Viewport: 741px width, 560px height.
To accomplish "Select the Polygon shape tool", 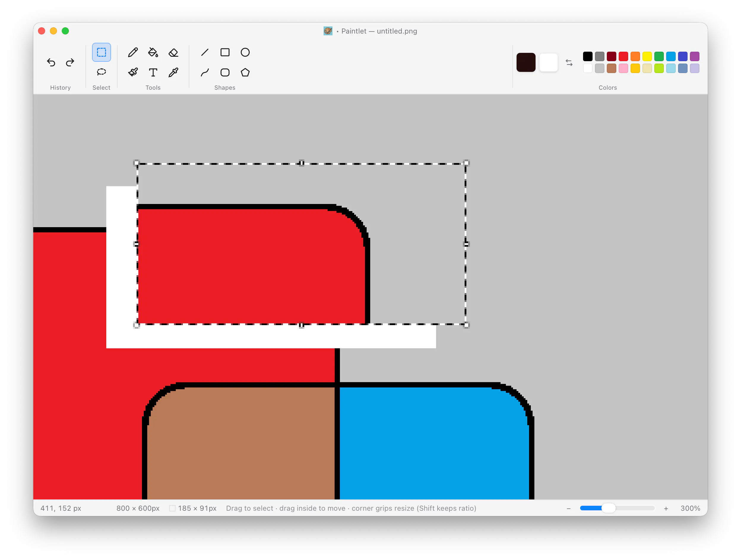I will (245, 72).
